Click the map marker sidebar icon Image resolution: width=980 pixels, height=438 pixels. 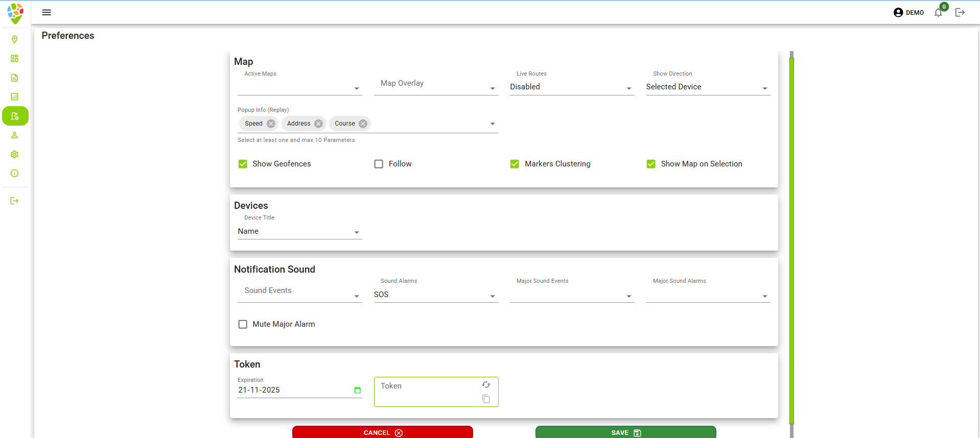[14, 39]
